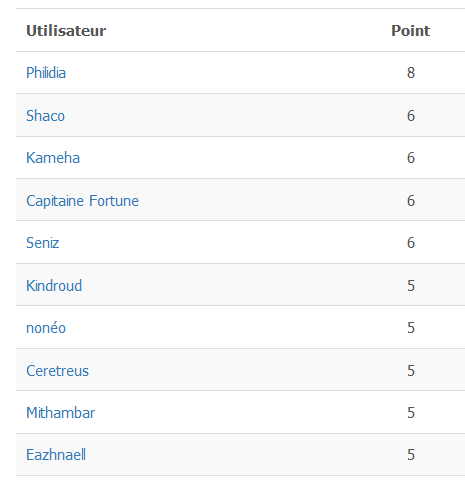The width and height of the screenshot is (465, 481).
Task: Click the point value in Shaco's row
Action: pos(411,116)
